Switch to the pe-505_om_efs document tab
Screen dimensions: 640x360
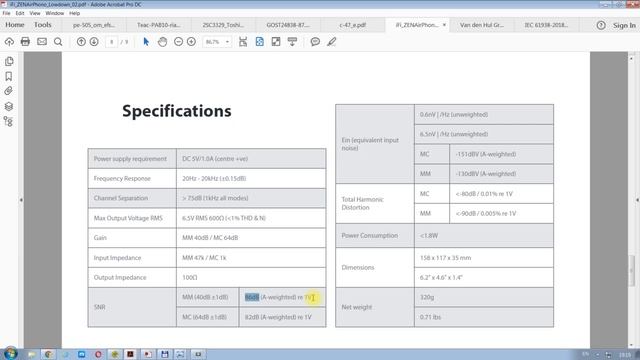coord(94,25)
